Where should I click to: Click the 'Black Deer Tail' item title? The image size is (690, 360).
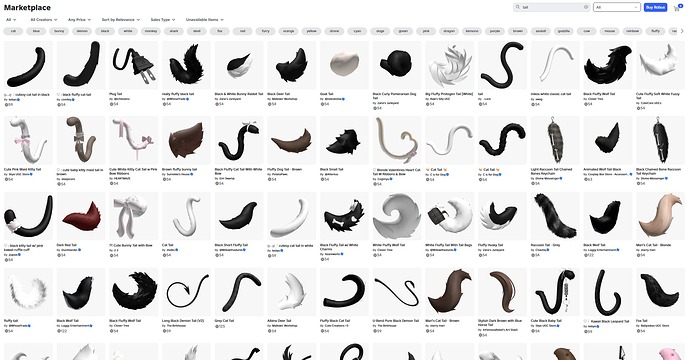(278, 94)
